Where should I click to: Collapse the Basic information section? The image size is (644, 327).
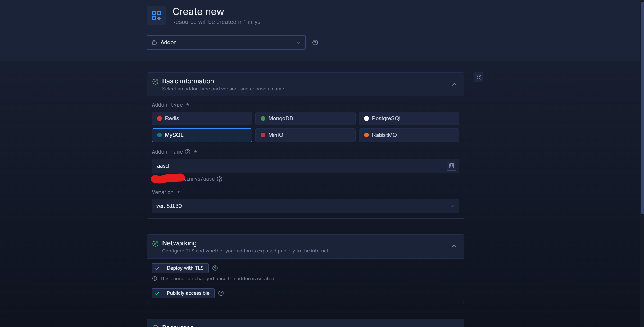pos(454,84)
